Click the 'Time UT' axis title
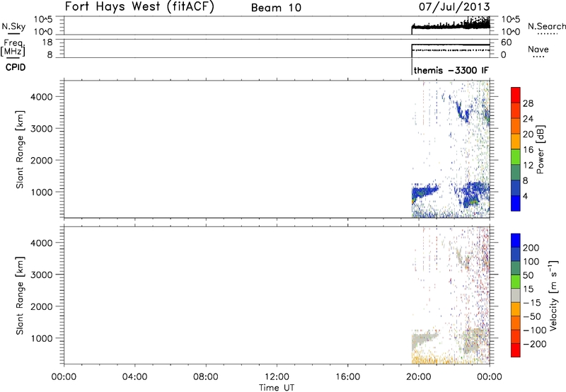Image resolution: width=566 pixels, height=392 pixels. click(277, 387)
